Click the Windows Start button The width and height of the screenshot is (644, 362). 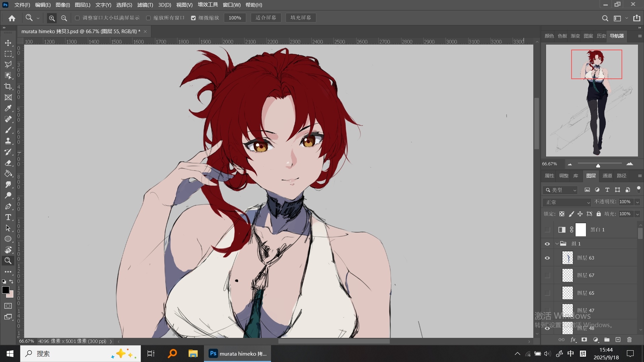10,354
